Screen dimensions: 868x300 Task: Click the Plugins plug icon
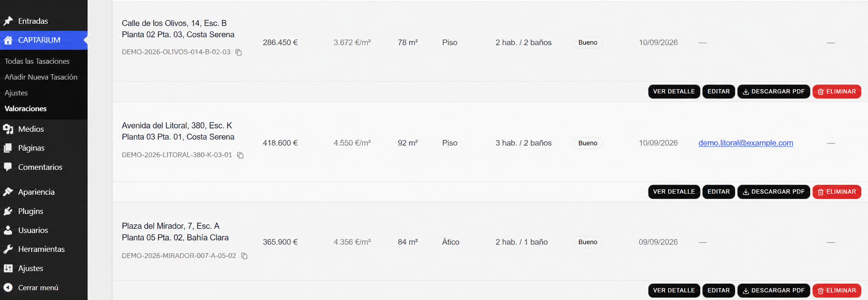(8, 211)
